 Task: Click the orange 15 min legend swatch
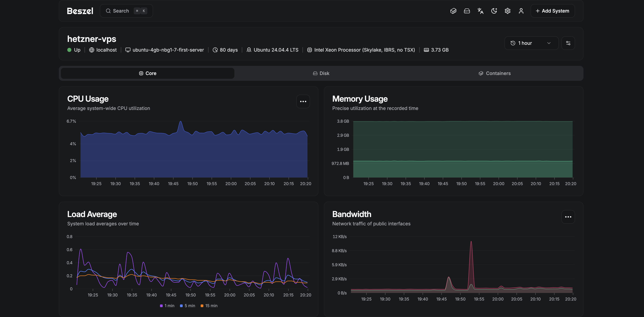coord(202,306)
